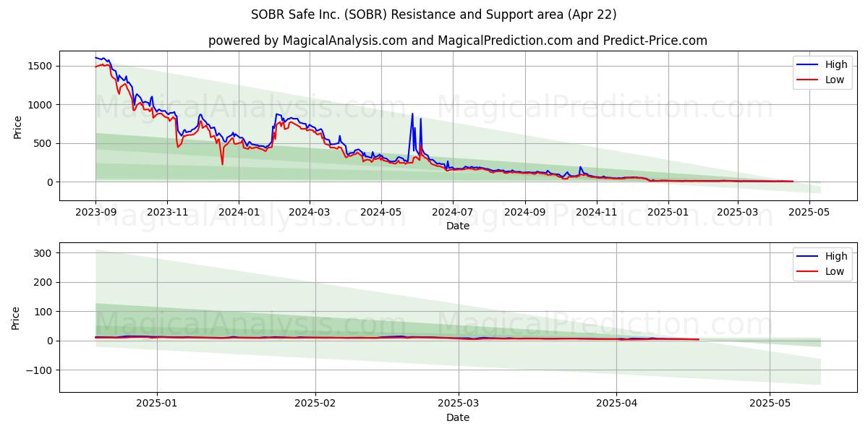868x434 pixels.
Task: Click the bottom chart's 'Date' axis label
Action: (x=458, y=417)
